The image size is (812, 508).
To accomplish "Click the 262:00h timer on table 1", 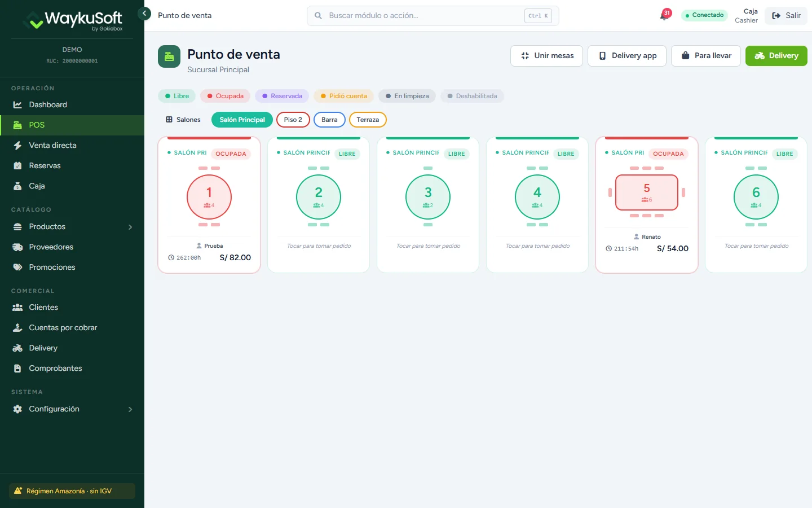I will point(184,257).
